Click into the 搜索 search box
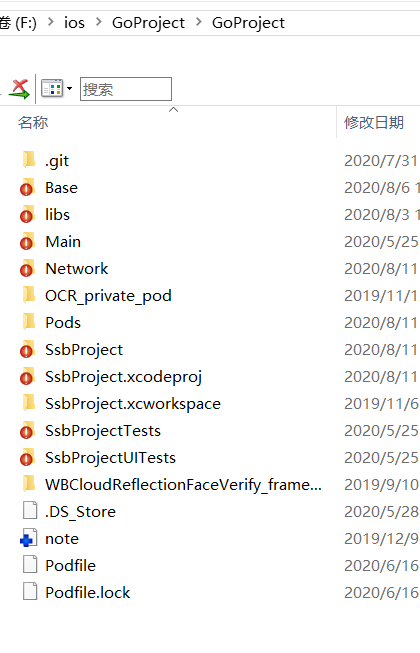 126,89
